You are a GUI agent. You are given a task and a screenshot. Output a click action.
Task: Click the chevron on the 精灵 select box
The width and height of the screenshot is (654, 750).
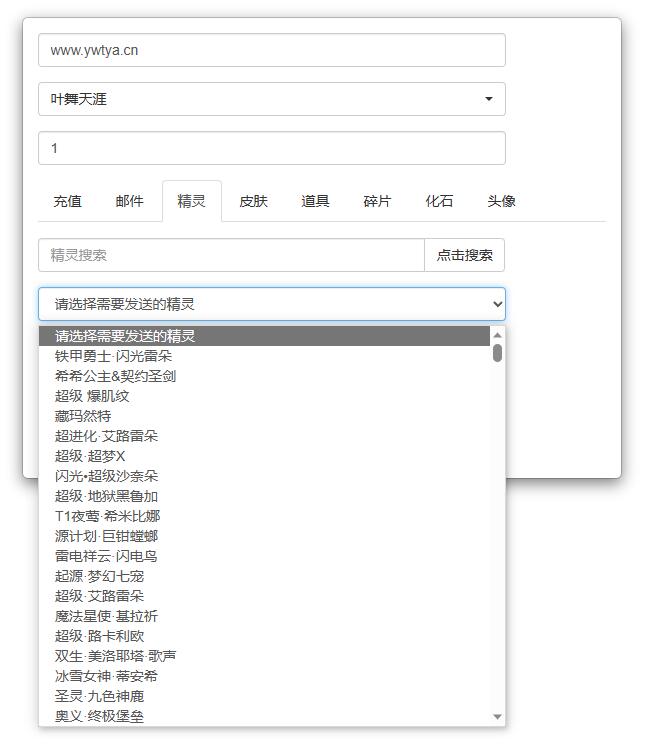(498, 304)
